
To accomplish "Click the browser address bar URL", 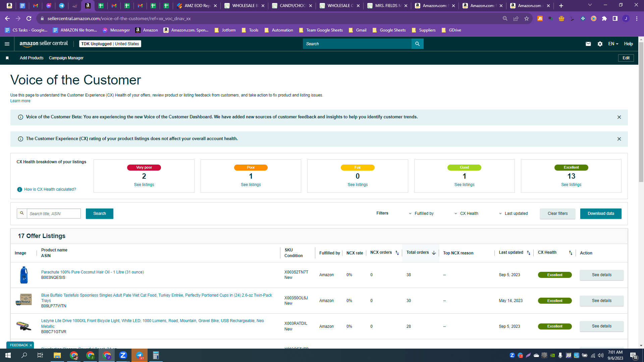I will (119, 19).
